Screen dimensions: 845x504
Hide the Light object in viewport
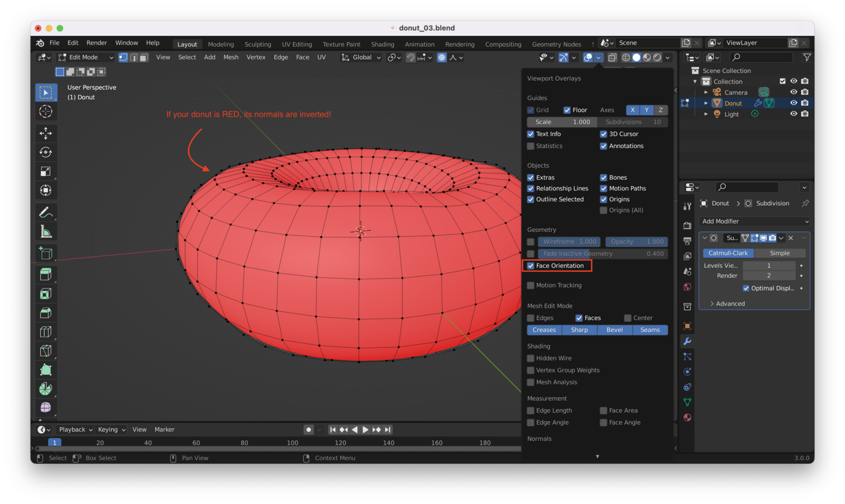pyautogui.click(x=793, y=114)
